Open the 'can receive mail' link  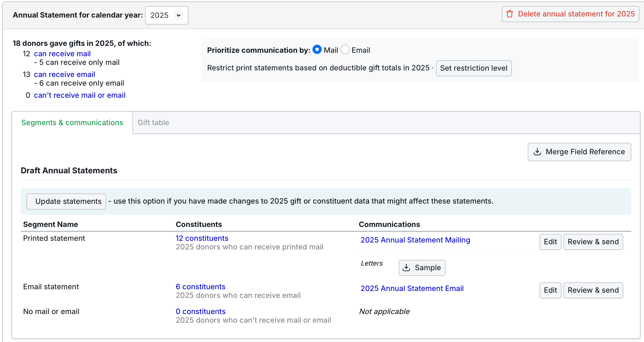(x=62, y=54)
